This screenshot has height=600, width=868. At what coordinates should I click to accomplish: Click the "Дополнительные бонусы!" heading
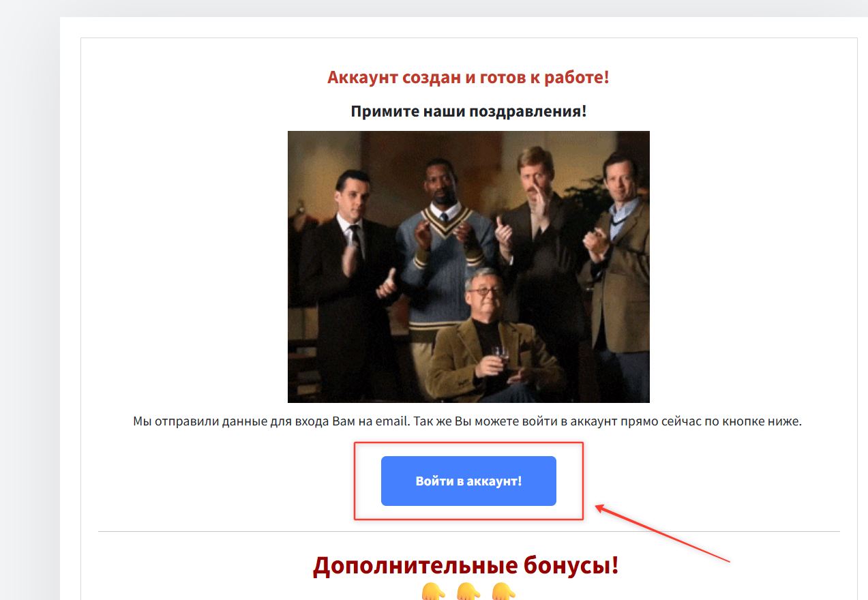coord(466,565)
